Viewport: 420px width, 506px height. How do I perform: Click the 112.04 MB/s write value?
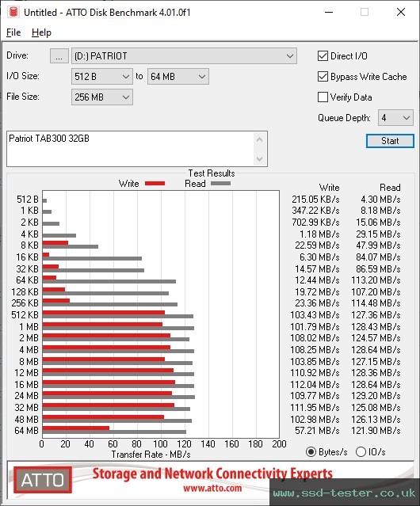[x=315, y=385]
